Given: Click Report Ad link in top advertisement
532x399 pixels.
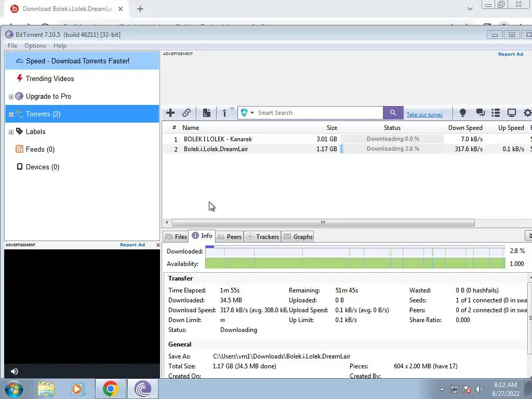Looking at the screenshot, I should tap(510, 54).
